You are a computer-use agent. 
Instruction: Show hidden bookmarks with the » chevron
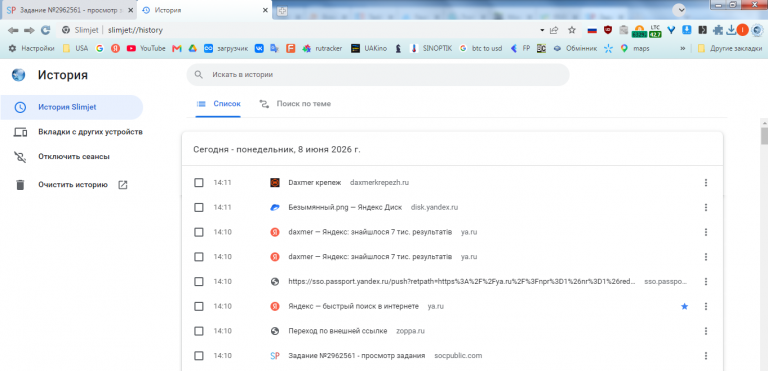coord(682,49)
